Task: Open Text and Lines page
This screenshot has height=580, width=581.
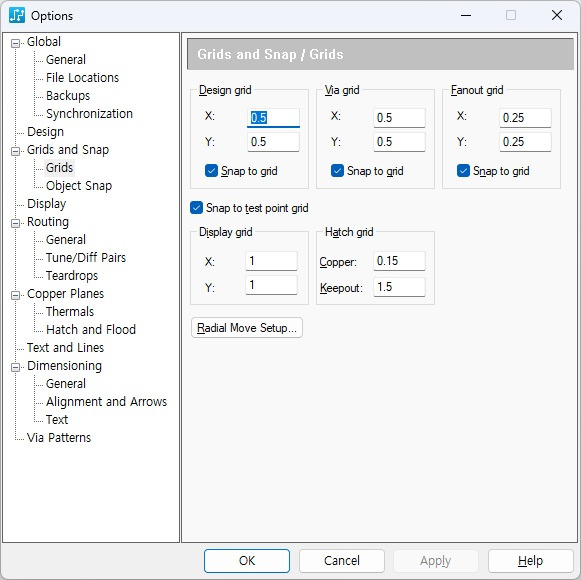Action: pos(65,348)
